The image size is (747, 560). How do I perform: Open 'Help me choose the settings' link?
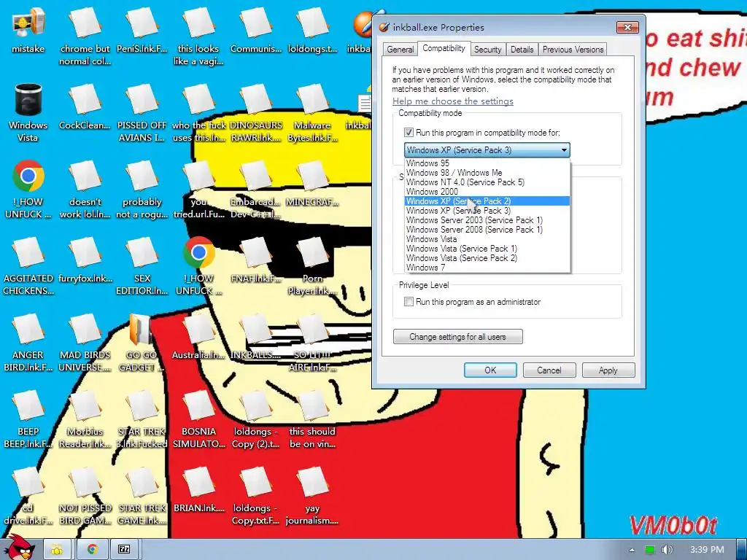[453, 101]
